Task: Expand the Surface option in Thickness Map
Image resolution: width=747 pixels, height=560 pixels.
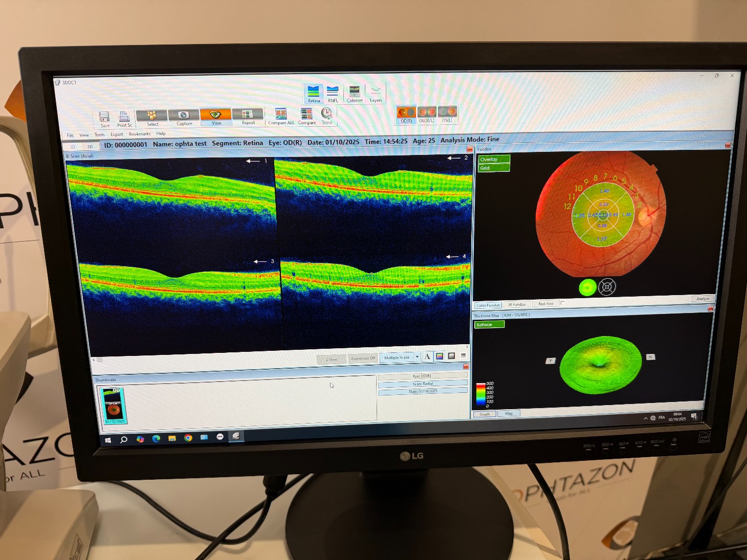Action: [x=489, y=324]
